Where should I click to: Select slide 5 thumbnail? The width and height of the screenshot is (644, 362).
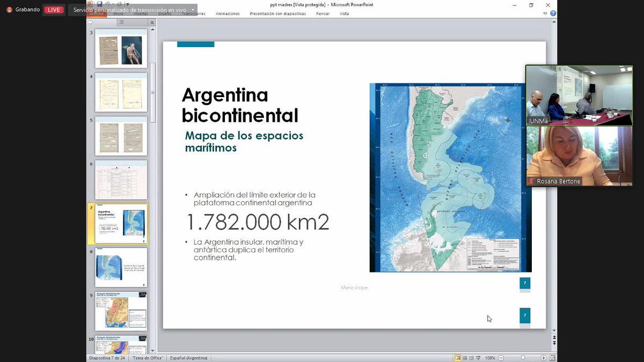121,137
